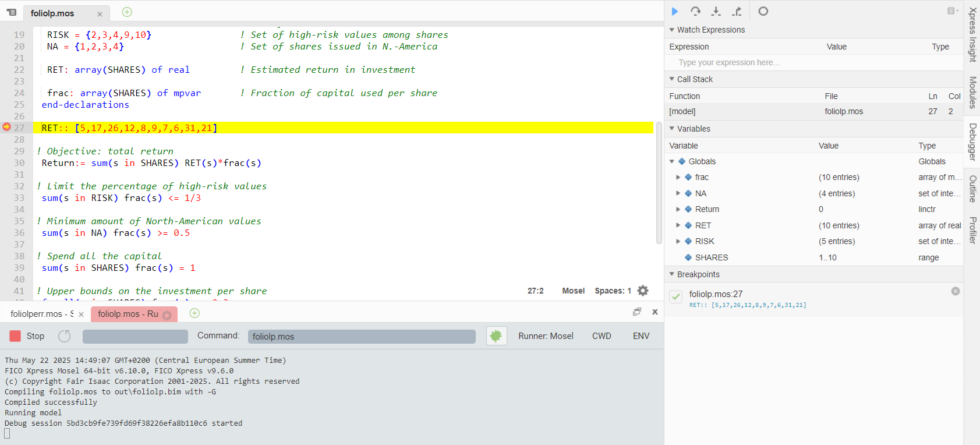Remove the foliolp.mos:27 breakpoint entry
Screen dimensions: 980x445
[x=955, y=291]
